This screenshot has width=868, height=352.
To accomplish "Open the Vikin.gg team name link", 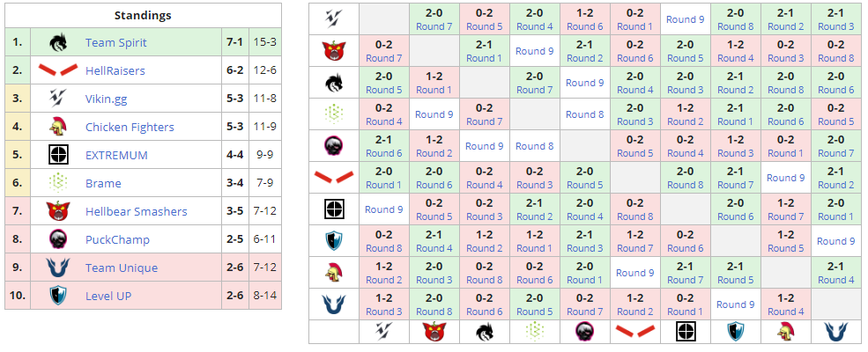I will click(106, 99).
